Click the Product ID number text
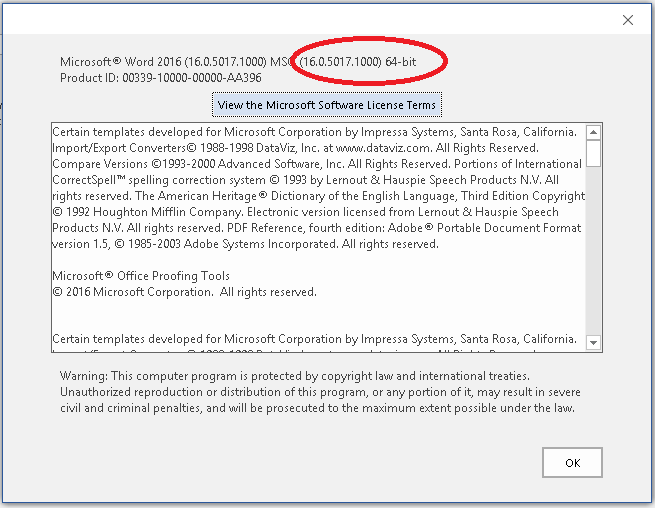Viewport: 655px width, 508px height. 192,78
